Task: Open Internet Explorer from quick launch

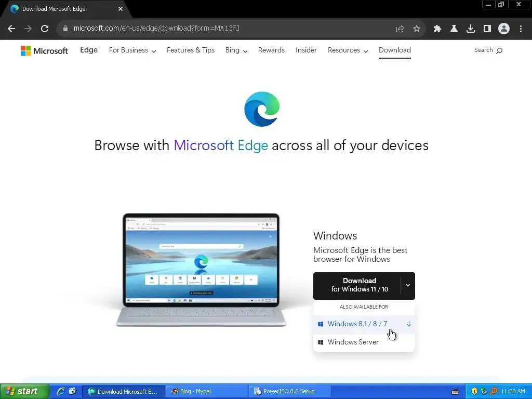Action: click(x=61, y=391)
